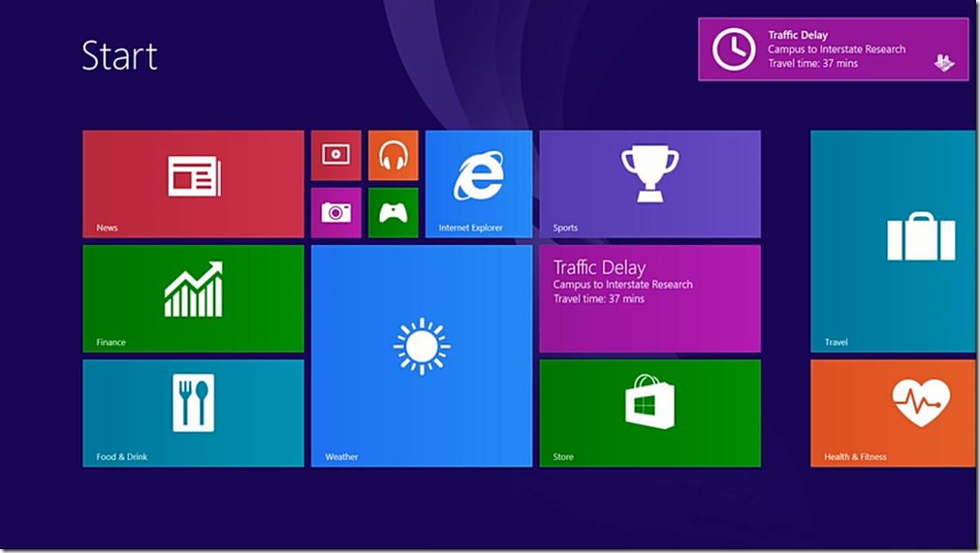Click the Start heading text
This screenshot has height=553, width=980.
(x=119, y=56)
